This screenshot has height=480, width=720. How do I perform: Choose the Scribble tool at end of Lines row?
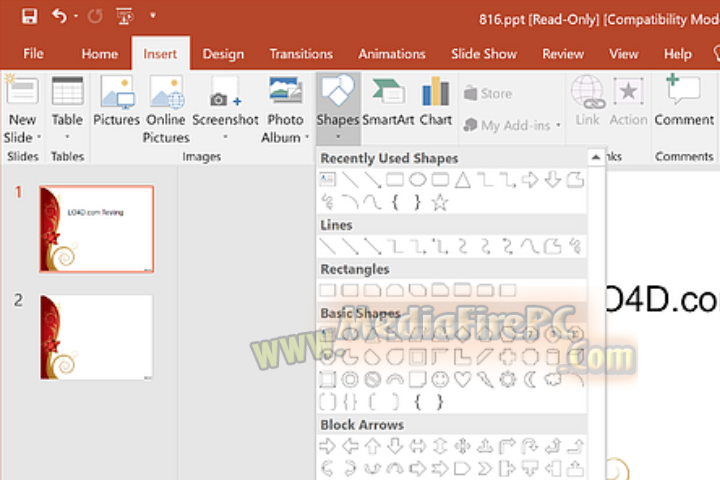pos(575,246)
